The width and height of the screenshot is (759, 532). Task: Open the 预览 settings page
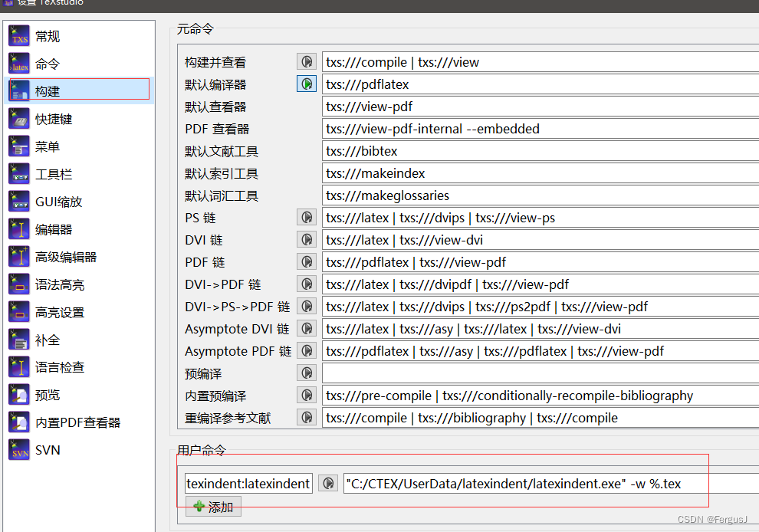pyautogui.click(x=80, y=395)
